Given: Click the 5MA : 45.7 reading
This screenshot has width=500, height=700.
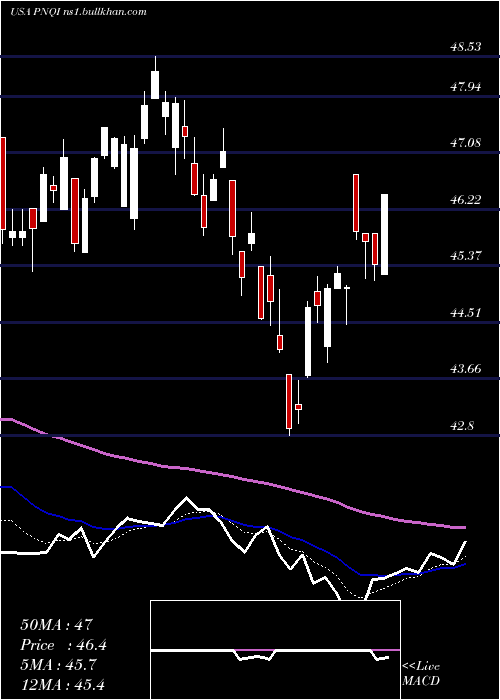Looking at the screenshot, I should pyautogui.click(x=60, y=665).
